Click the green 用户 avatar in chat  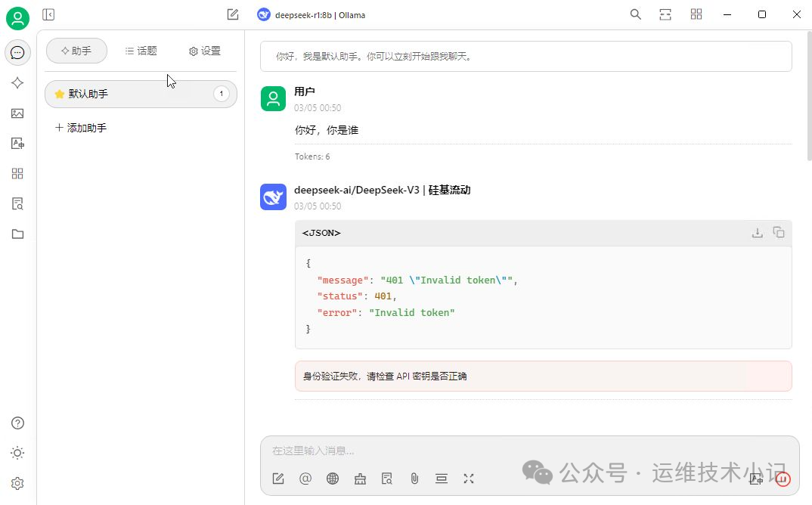click(274, 98)
